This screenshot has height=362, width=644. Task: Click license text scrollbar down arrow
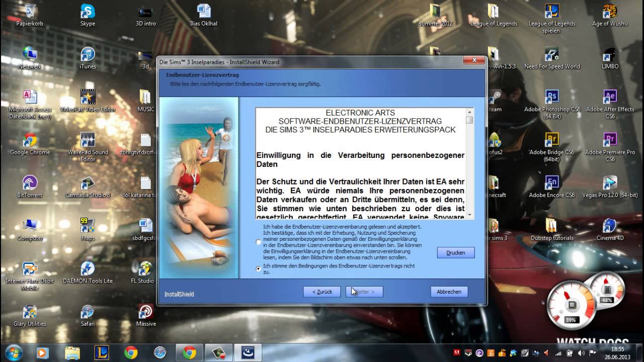point(469,215)
